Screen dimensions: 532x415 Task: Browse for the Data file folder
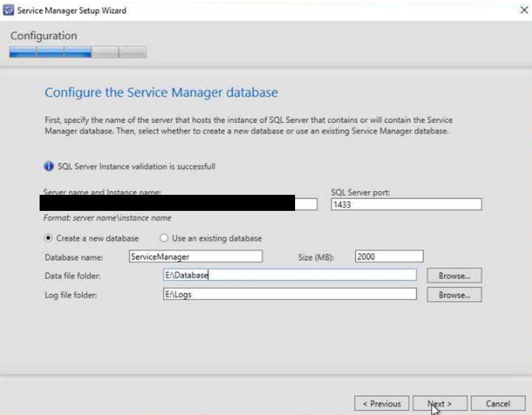click(454, 276)
